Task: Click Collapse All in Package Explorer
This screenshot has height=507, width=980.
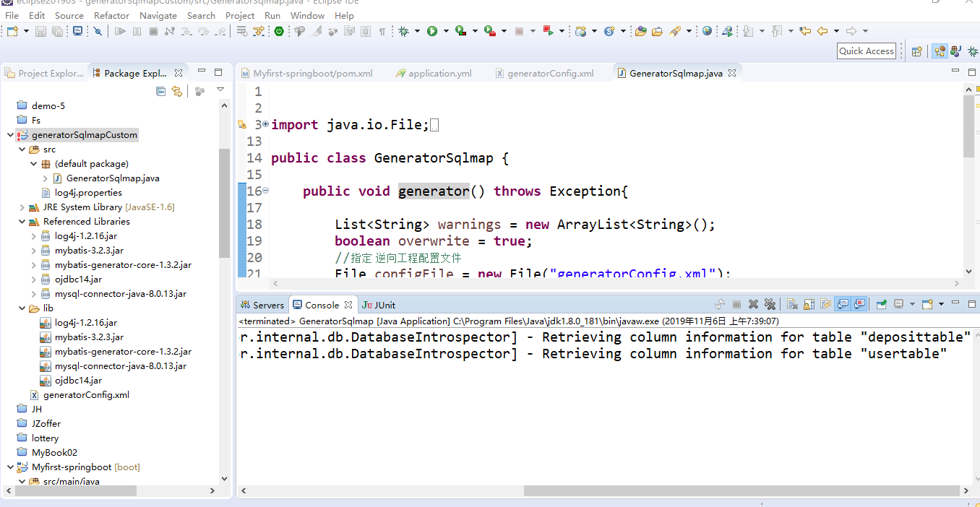Action: (160, 91)
